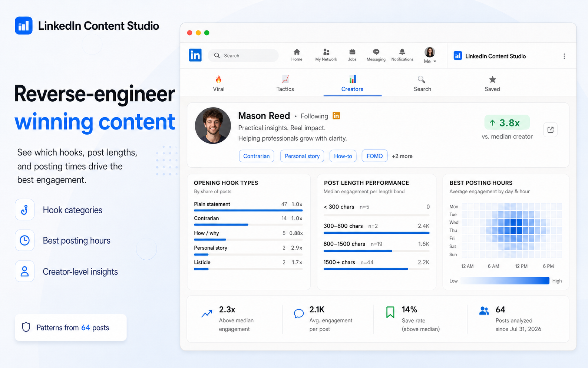The height and width of the screenshot is (368, 588).
Task: Click the OPENING HOOK TYPES heading
Action: [226, 183]
